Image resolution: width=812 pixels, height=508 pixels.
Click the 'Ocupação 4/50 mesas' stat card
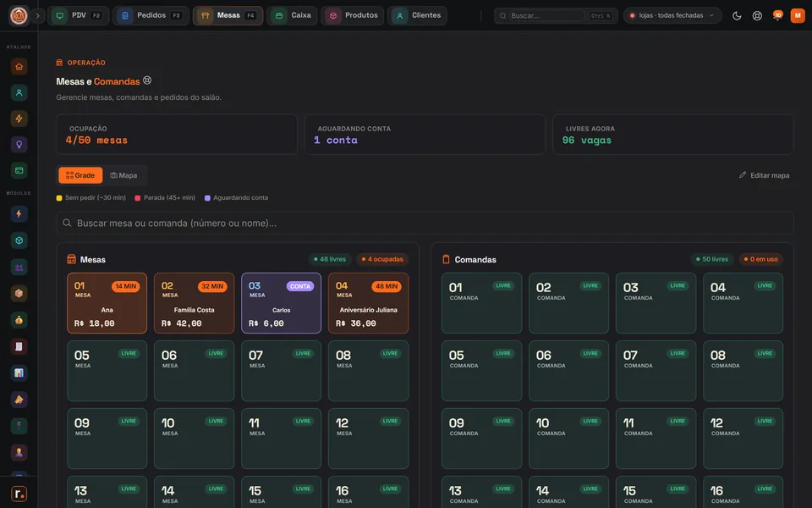[x=177, y=135]
